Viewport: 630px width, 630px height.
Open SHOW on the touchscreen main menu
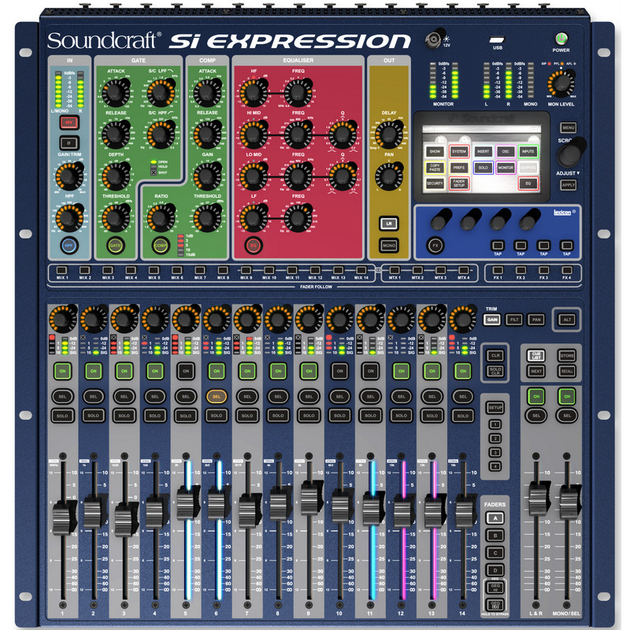tap(435, 151)
